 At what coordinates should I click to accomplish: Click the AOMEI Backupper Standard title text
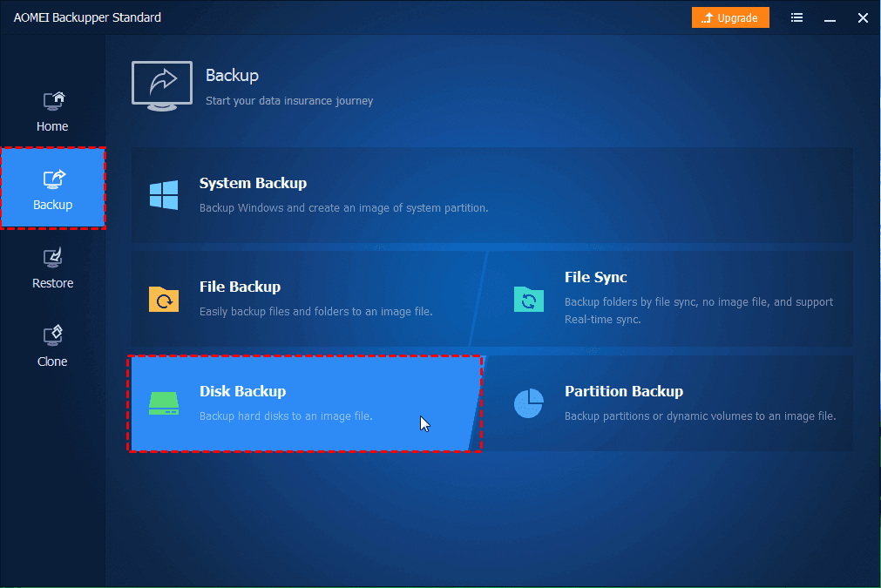pos(87,17)
